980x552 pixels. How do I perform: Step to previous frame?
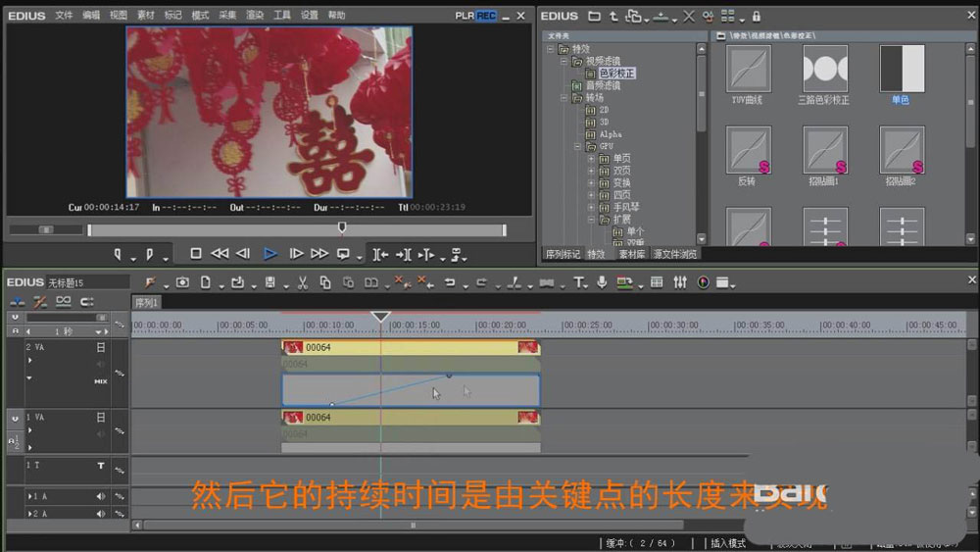243,253
